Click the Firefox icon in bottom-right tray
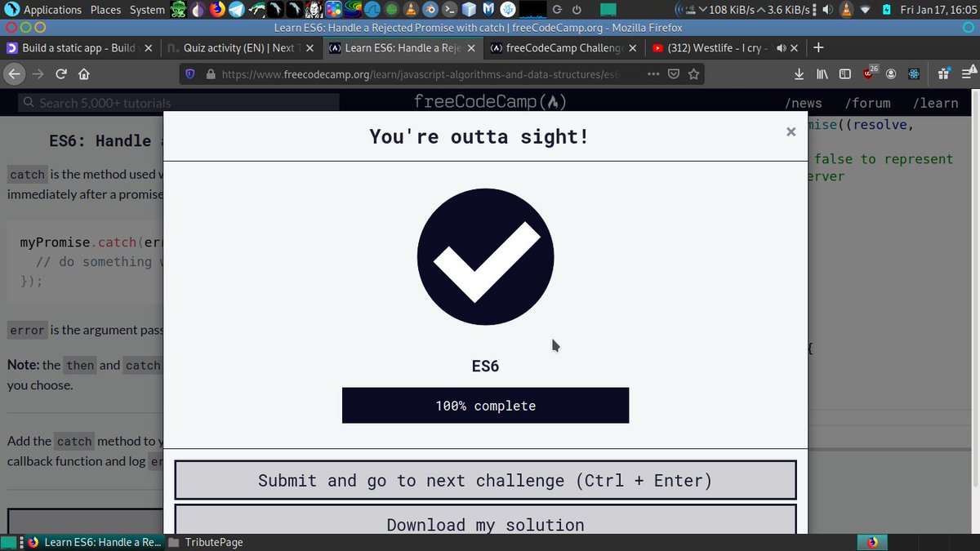Image resolution: width=980 pixels, height=551 pixels. (x=871, y=542)
